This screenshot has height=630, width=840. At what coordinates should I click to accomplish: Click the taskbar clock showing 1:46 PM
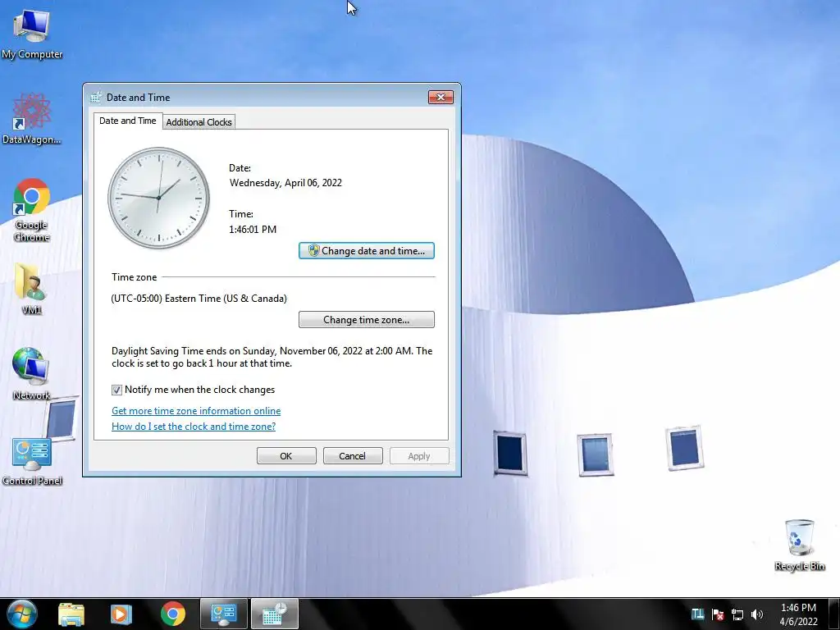pyautogui.click(x=798, y=614)
